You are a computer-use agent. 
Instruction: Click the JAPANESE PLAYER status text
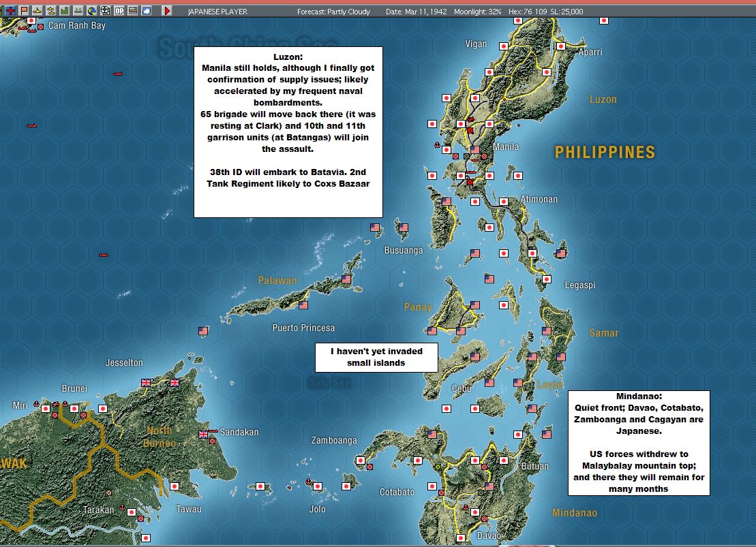(217, 12)
